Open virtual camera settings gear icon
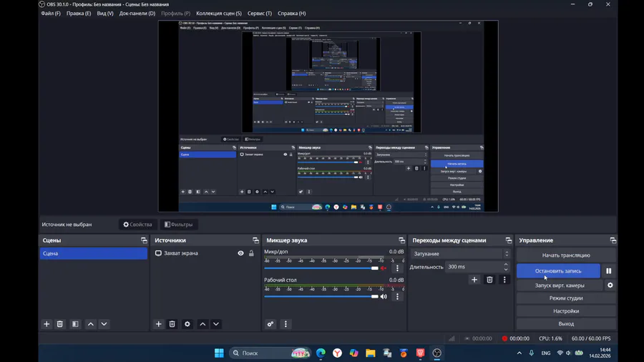644x362 pixels. (610, 285)
